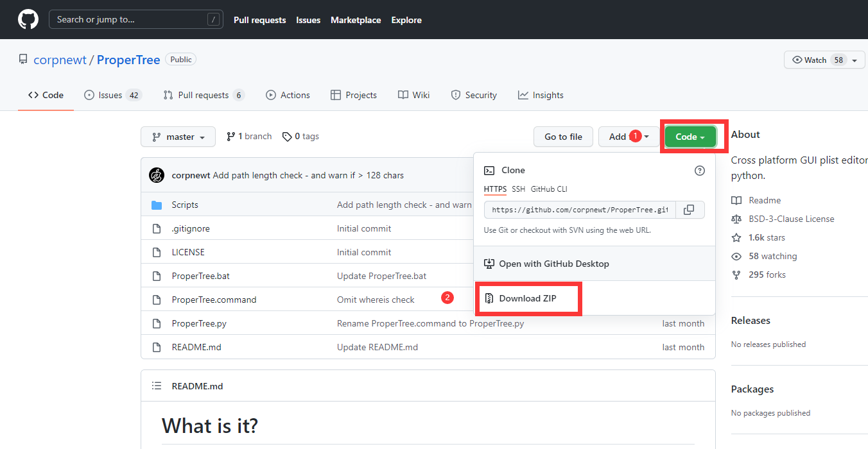Click the star icon beside 1.6k stars
This screenshot has width=868, height=449.
click(x=736, y=237)
